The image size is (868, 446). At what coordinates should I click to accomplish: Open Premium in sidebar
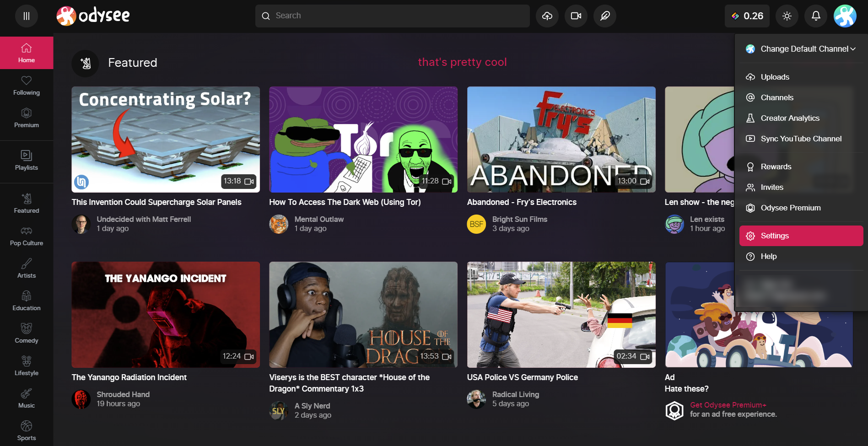(x=27, y=118)
